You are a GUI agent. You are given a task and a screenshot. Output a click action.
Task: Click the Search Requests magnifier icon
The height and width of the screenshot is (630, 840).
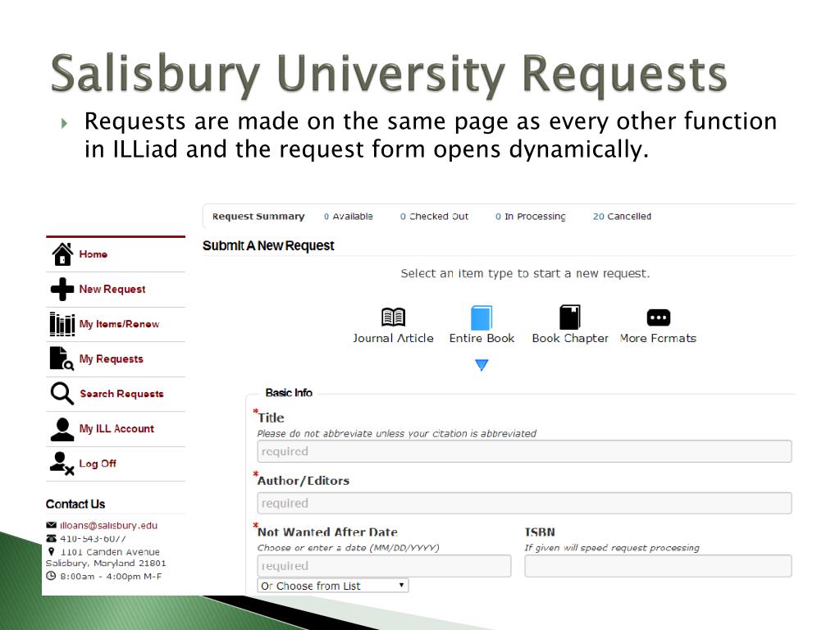62,394
